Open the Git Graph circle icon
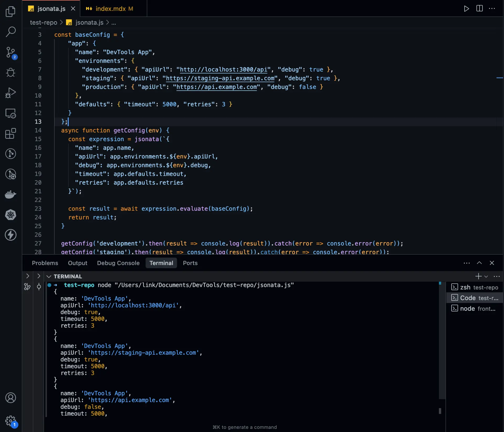This screenshot has width=504, height=432. pyautogui.click(x=10, y=154)
